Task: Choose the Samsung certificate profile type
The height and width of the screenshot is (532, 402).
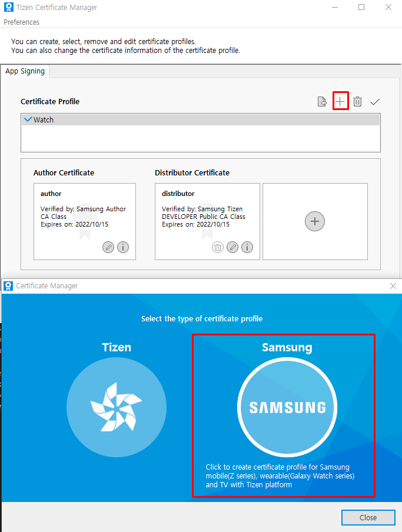Action: click(x=287, y=407)
